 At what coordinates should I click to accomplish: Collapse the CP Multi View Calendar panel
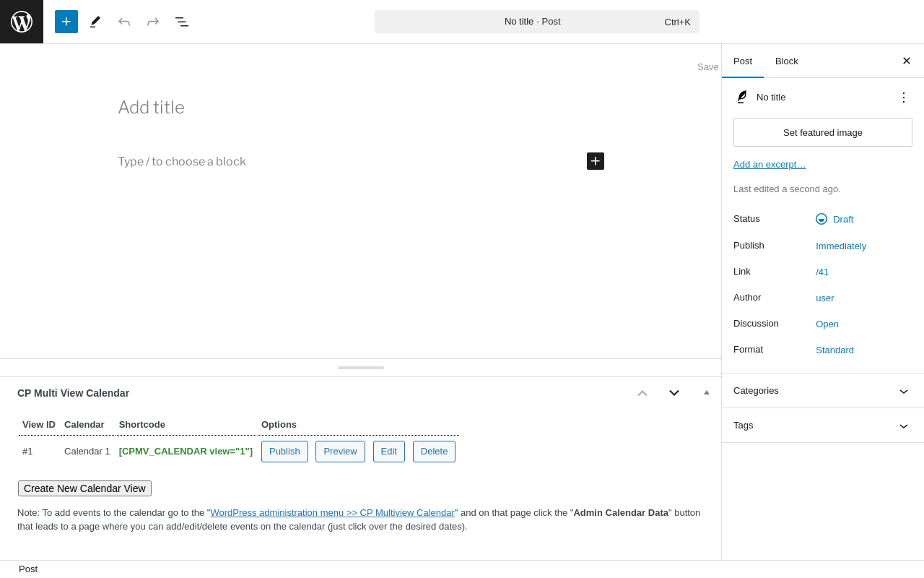pyautogui.click(x=707, y=392)
